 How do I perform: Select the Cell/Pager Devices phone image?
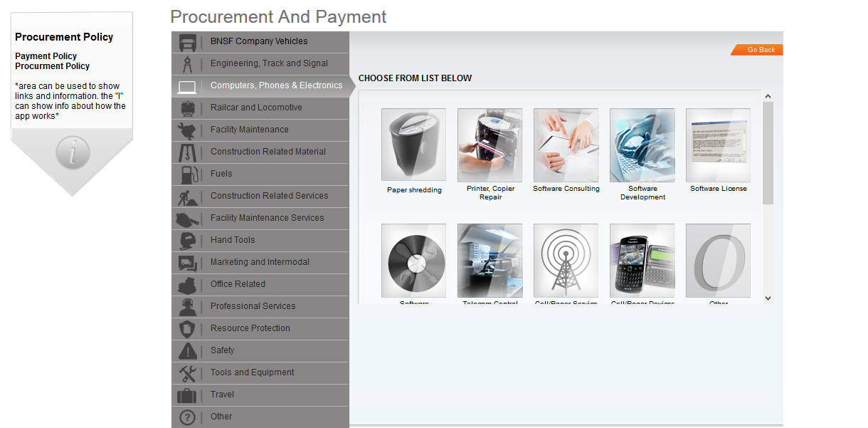(642, 261)
